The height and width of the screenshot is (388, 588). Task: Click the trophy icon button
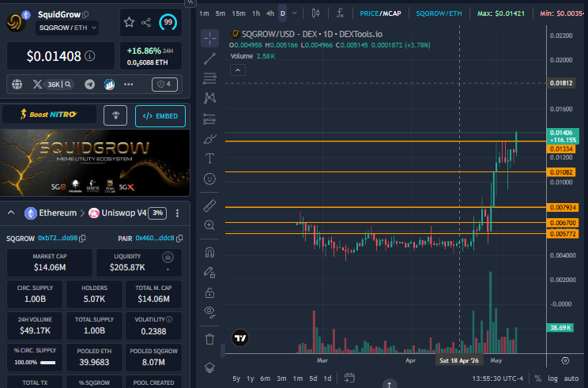[x=115, y=115]
